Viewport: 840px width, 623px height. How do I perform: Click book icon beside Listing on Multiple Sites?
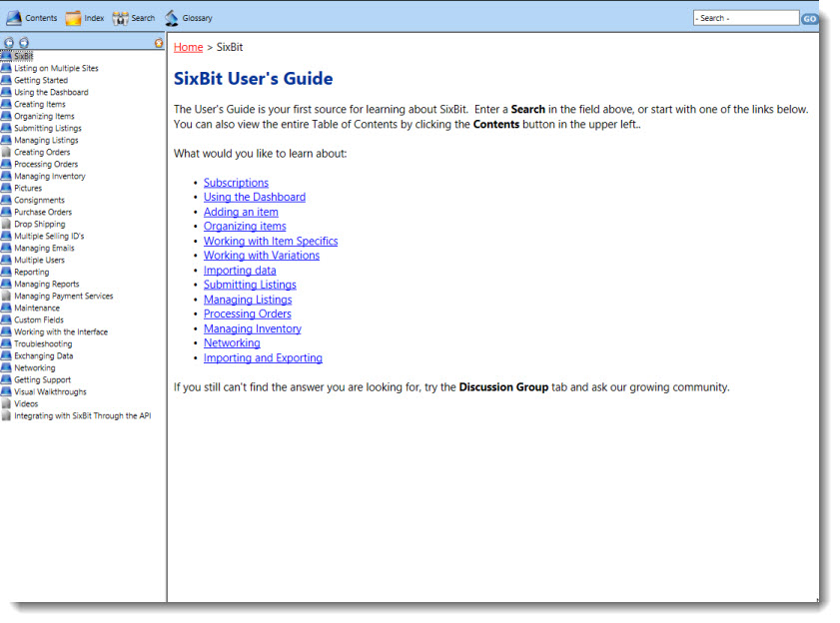[x=6, y=68]
